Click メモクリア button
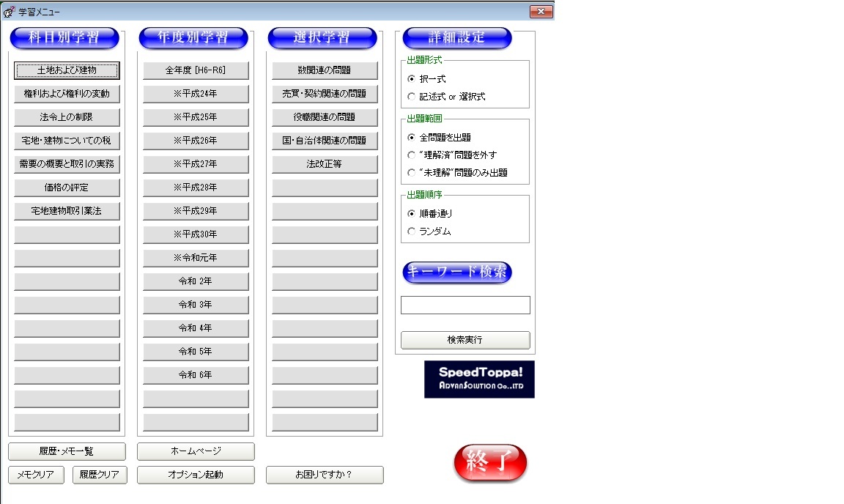This screenshot has height=504, width=844. pyautogui.click(x=36, y=475)
